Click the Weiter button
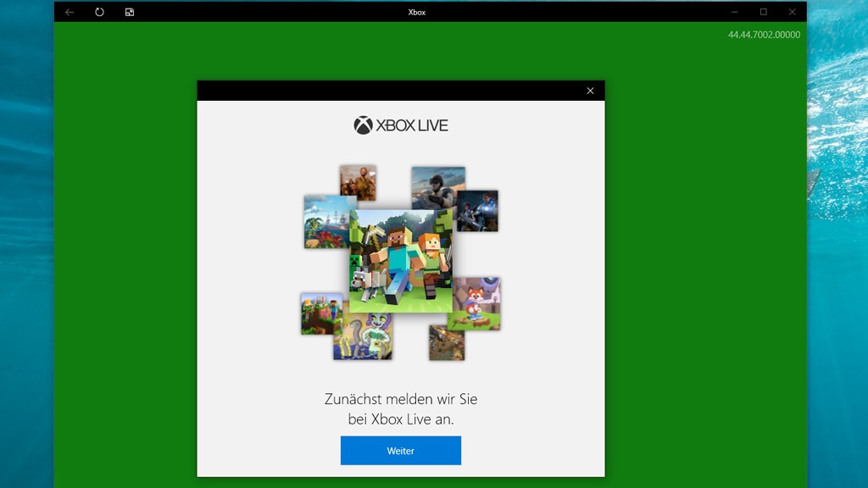The width and height of the screenshot is (868, 488). 400,451
